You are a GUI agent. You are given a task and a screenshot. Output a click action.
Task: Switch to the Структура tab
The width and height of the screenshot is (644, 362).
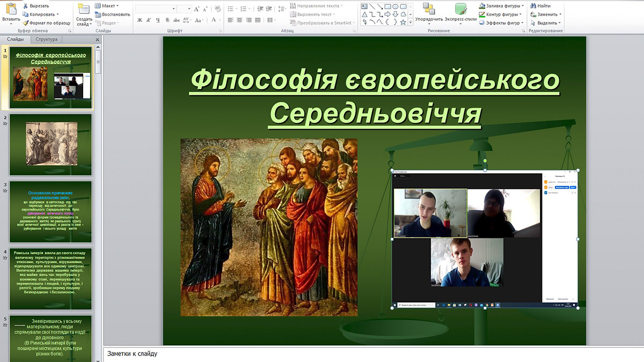[47, 40]
